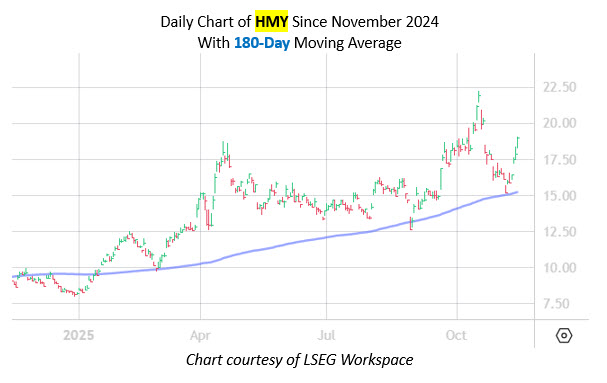Click the highlighted HMY ticker in title
This screenshot has height=383, width=607.
(271, 21)
